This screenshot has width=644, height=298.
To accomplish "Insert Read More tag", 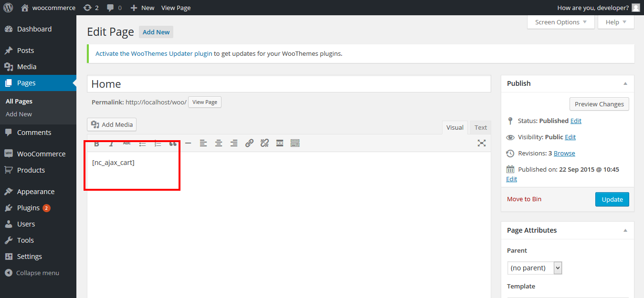I will (280, 143).
